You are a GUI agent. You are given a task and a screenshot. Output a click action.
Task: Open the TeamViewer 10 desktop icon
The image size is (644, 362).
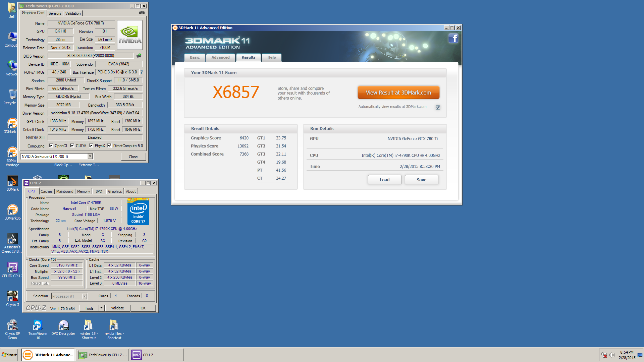[38, 329]
